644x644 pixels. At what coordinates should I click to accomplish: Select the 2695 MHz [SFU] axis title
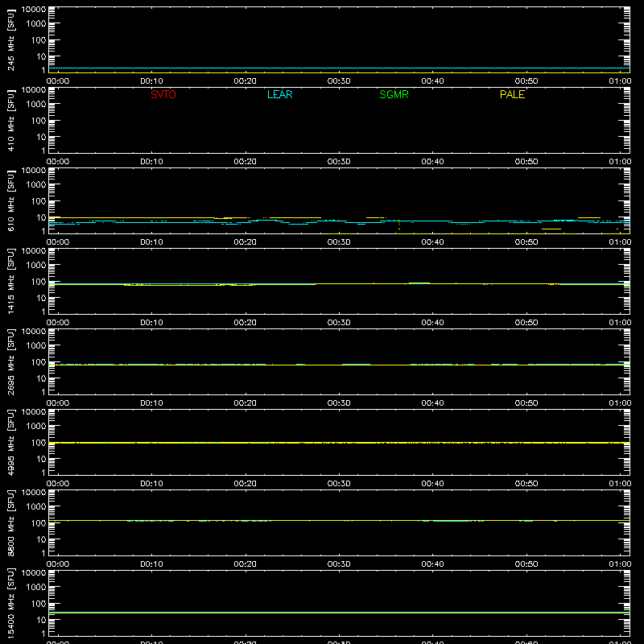point(10,361)
